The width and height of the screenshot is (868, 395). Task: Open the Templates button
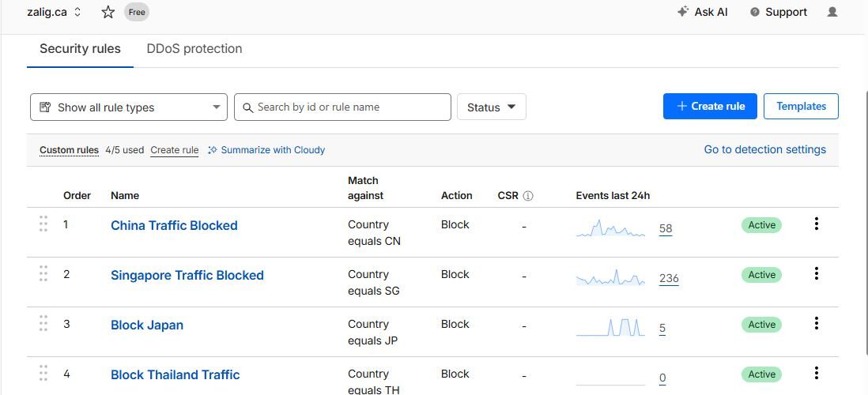[x=801, y=106]
